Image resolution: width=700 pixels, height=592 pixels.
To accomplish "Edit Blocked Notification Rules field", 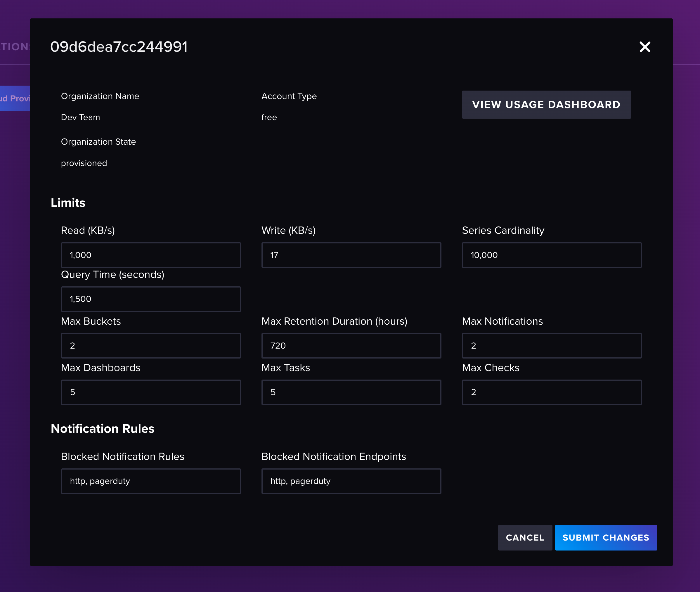I will 151,481.
